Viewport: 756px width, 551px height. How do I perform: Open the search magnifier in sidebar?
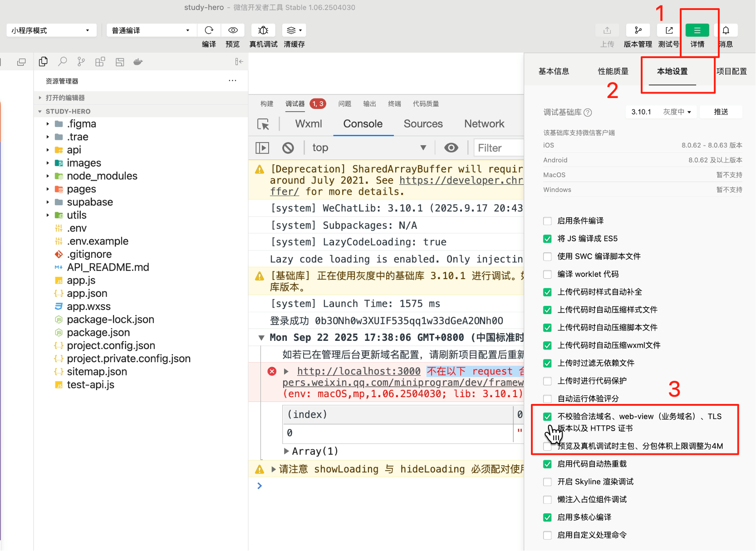[x=63, y=62]
